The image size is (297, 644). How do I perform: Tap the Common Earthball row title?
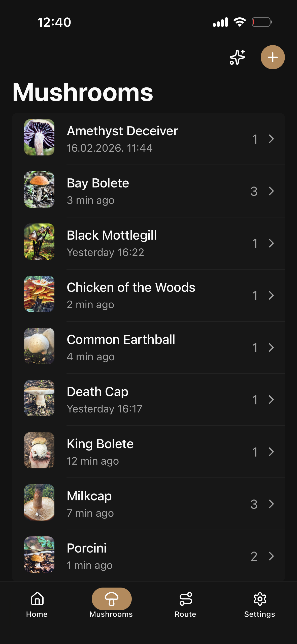[121, 340]
